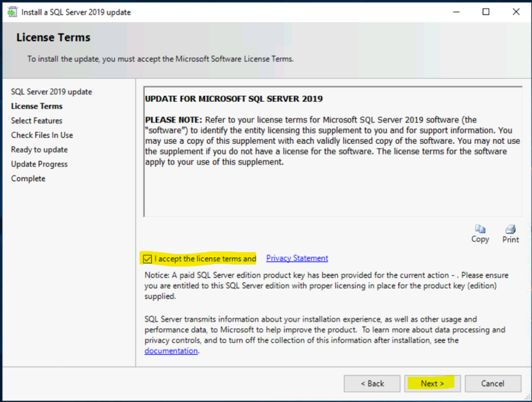This screenshot has height=402, width=532.
Task: Click the installer icon in title bar
Action: pyautogui.click(x=11, y=12)
